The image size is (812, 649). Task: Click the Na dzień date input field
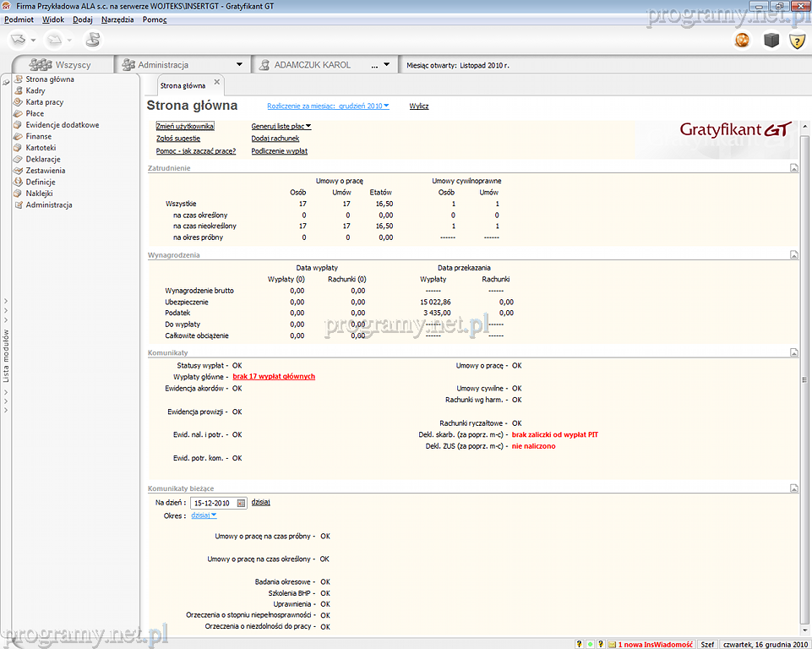click(x=213, y=503)
